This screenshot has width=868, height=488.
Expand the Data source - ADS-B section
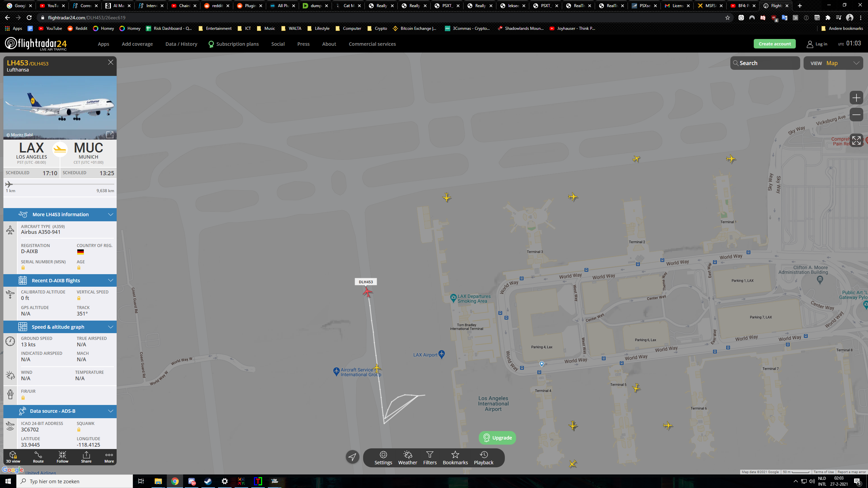click(60, 411)
